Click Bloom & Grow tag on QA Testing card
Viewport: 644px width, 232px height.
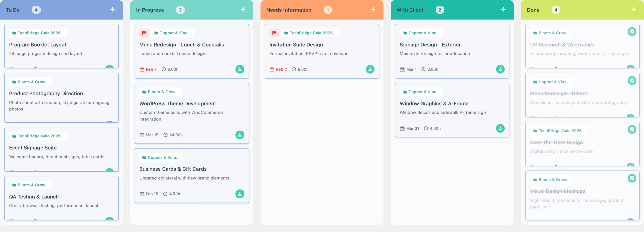[x=30, y=185]
